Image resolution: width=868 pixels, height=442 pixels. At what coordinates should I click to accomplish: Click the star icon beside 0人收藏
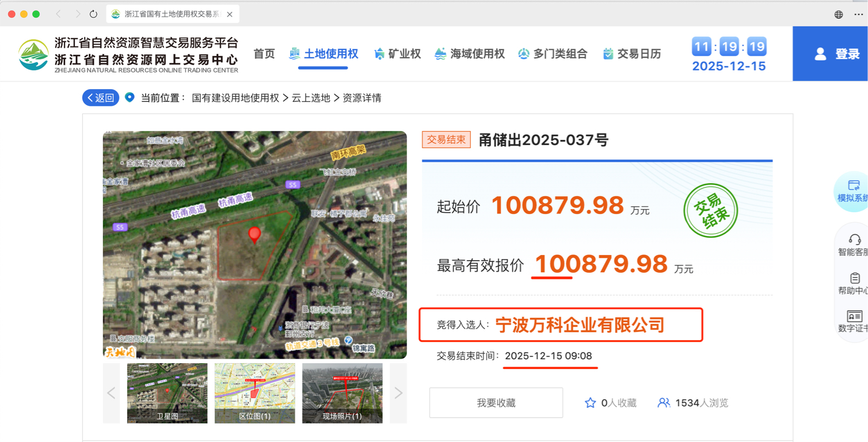tap(590, 403)
